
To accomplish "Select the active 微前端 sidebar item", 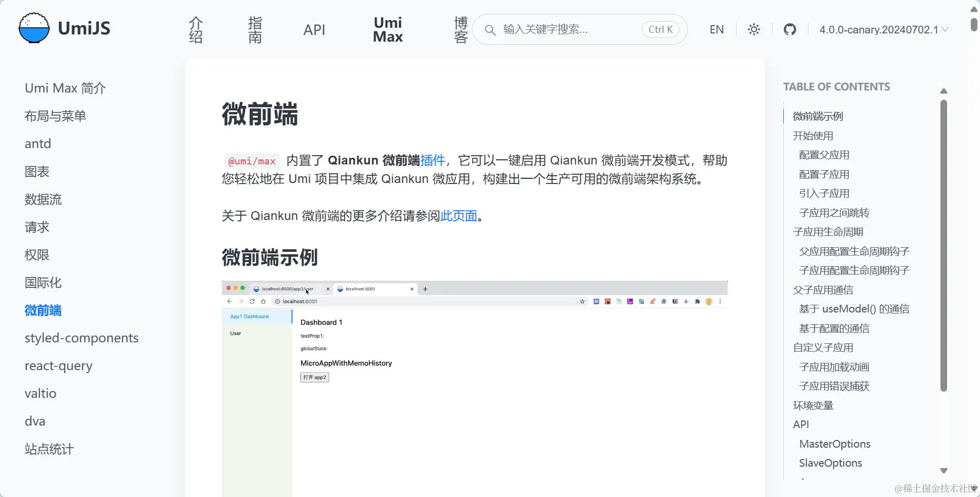I will tap(43, 310).
